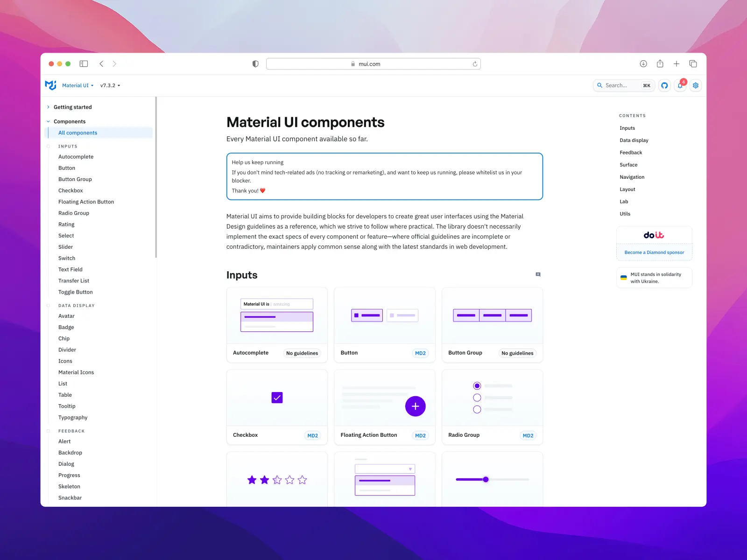Open Material Icons in sidebar
The height and width of the screenshot is (560, 747).
click(x=76, y=372)
